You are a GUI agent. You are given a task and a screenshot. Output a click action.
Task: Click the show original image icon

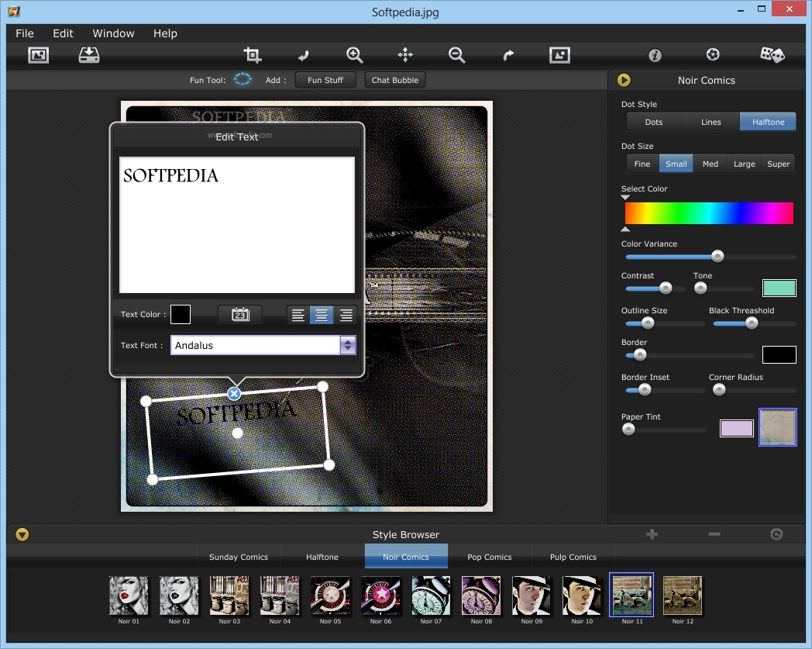560,55
